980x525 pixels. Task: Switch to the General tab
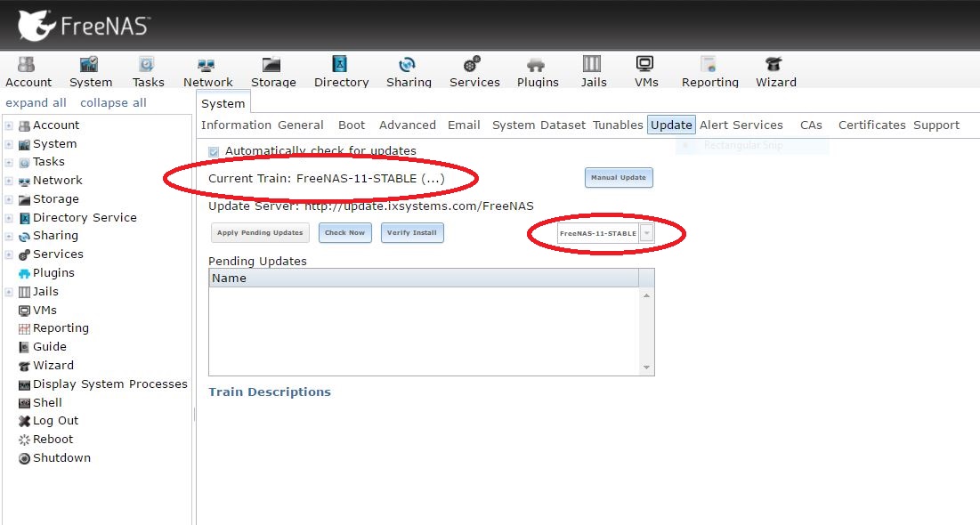[x=301, y=125]
